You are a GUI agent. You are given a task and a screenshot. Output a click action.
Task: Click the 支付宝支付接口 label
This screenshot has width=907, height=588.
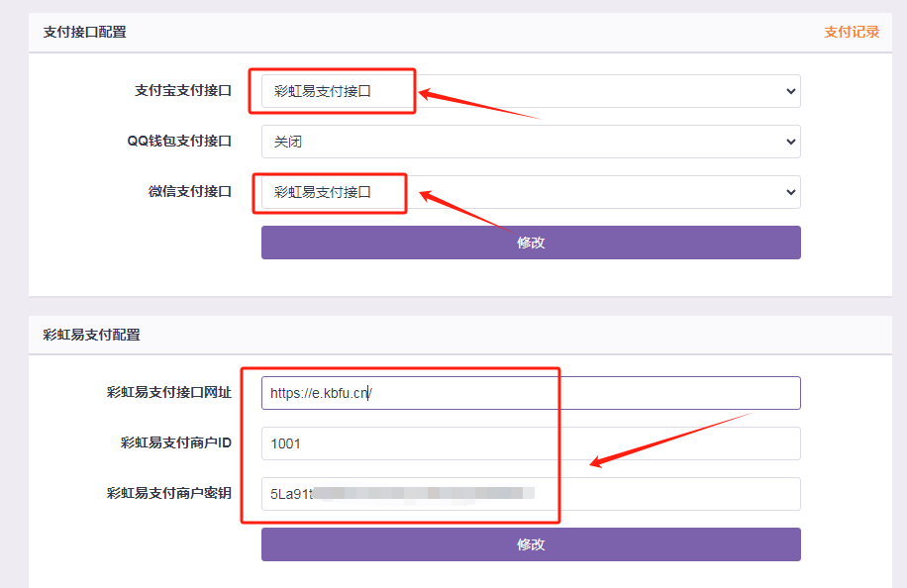tap(181, 91)
